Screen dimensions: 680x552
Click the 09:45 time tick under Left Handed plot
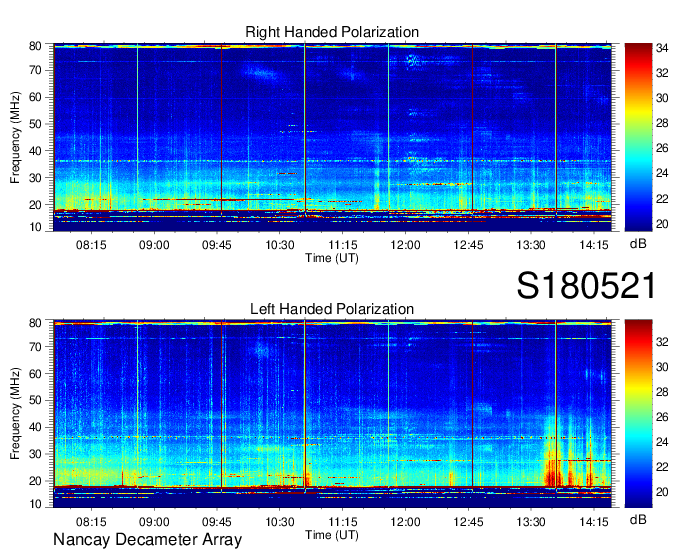point(217,522)
